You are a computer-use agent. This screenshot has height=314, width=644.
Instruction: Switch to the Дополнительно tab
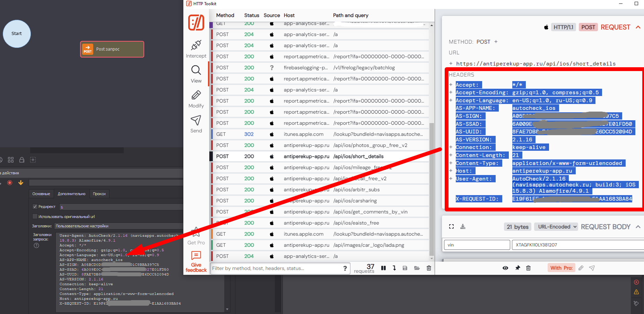click(71, 194)
